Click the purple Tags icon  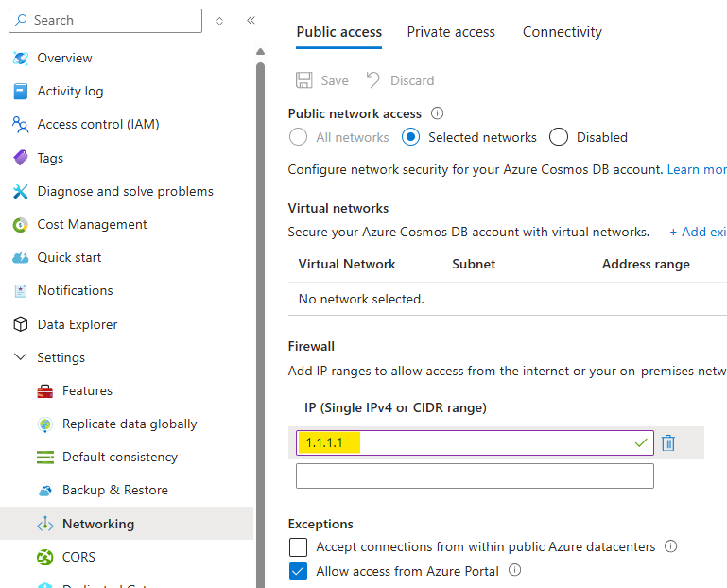21,158
